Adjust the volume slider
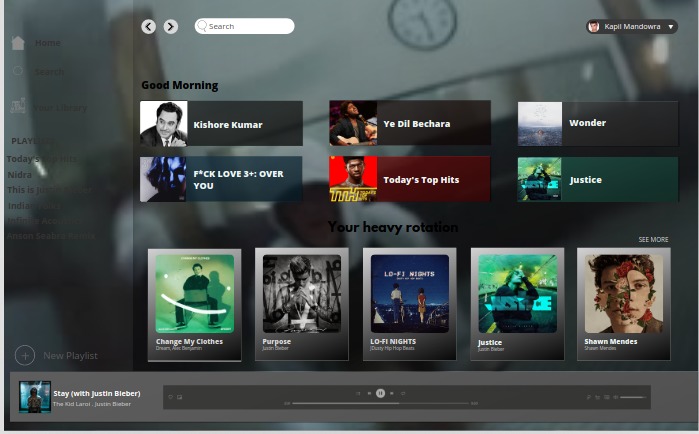The image size is (699, 434). pos(633,397)
